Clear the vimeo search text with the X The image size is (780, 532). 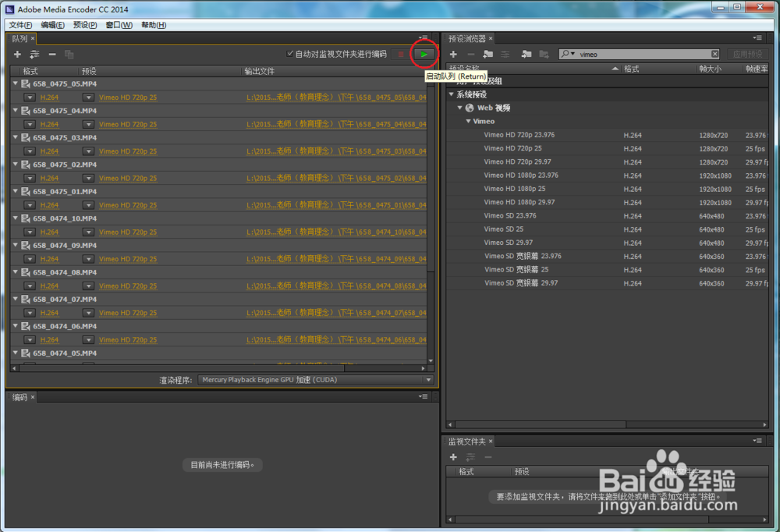tap(714, 54)
